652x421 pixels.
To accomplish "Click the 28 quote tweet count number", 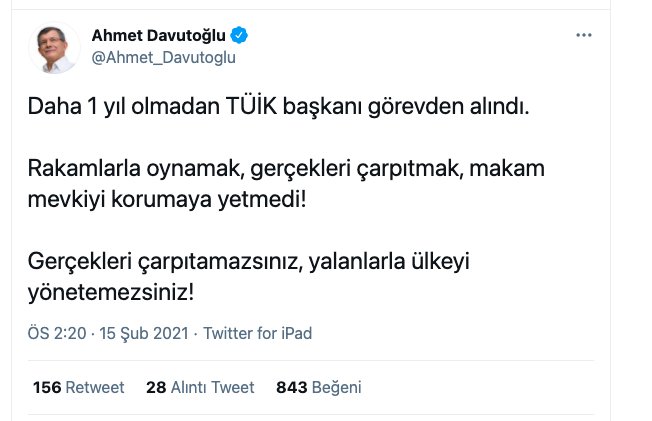I will click(155, 387).
